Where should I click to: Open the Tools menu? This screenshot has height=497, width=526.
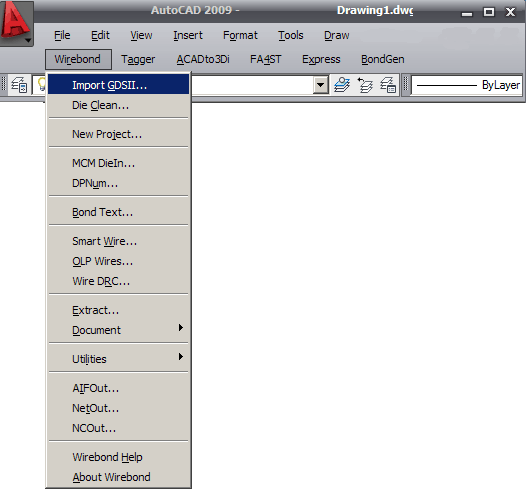291,35
